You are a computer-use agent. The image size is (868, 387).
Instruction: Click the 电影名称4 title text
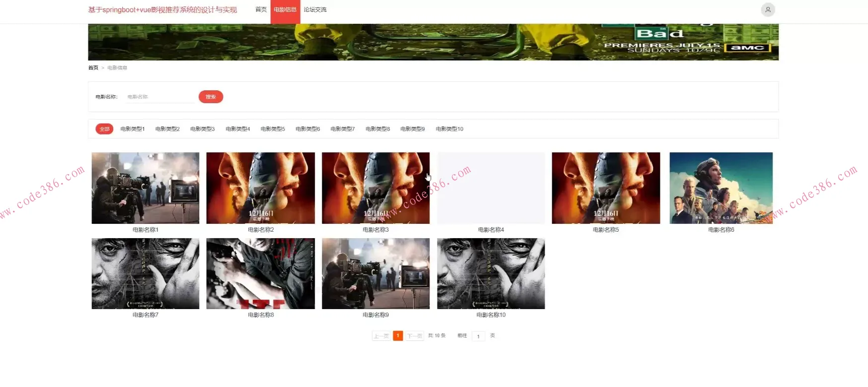(491, 230)
